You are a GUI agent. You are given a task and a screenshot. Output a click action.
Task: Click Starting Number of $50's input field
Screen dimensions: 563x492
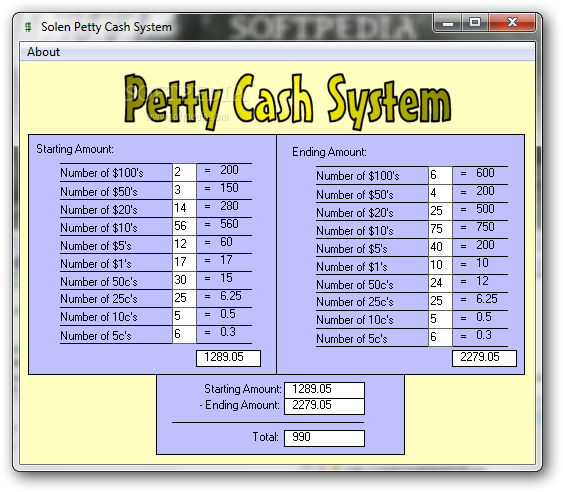pos(184,190)
